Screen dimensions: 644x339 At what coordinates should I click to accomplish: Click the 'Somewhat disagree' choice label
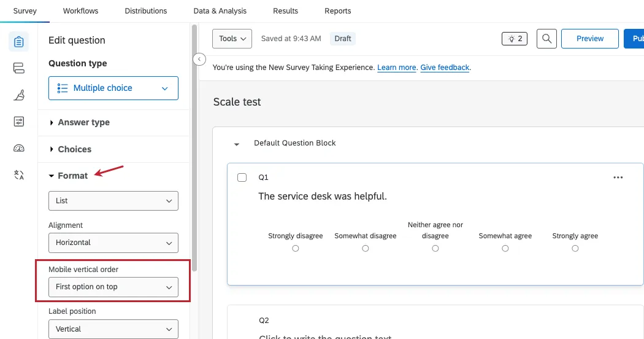tap(365, 236)
